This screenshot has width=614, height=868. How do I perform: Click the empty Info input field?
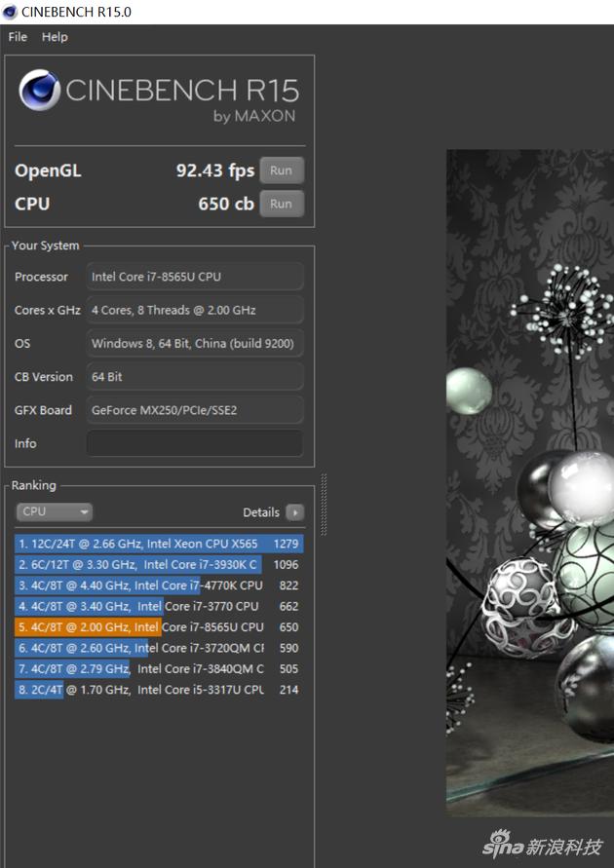(x=195, y=443)
